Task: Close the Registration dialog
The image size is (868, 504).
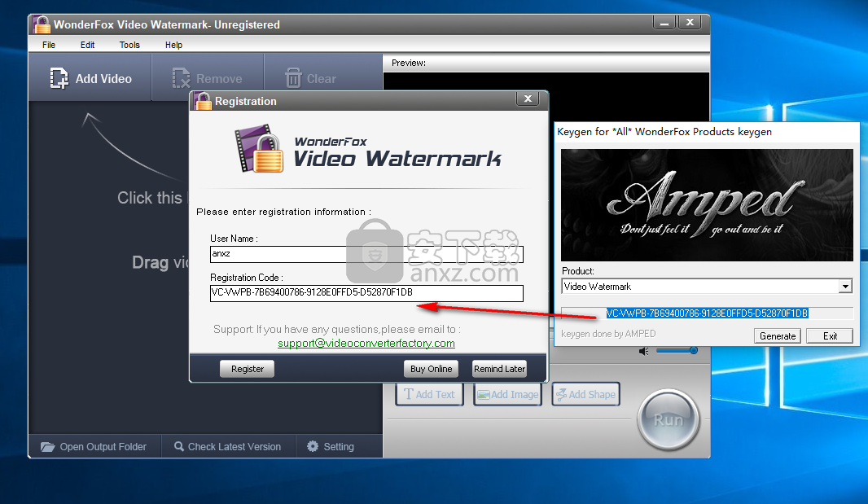Action: 528,99
